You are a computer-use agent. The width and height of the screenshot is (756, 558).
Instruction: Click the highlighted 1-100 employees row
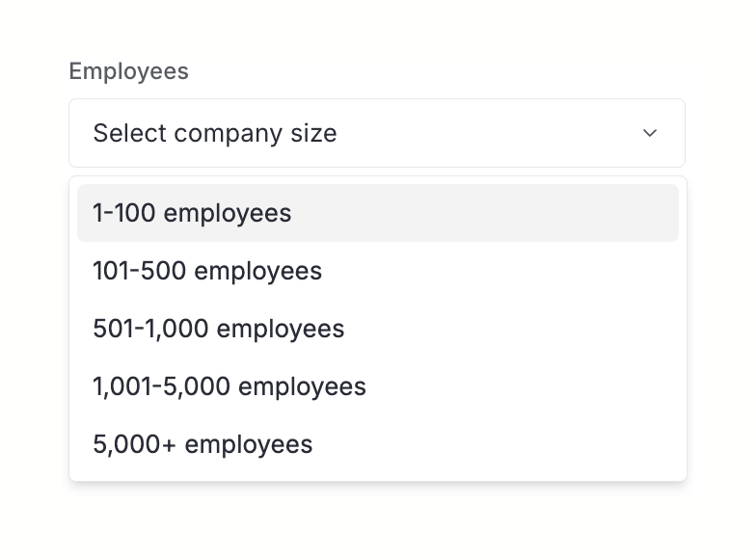coord(377,213)
